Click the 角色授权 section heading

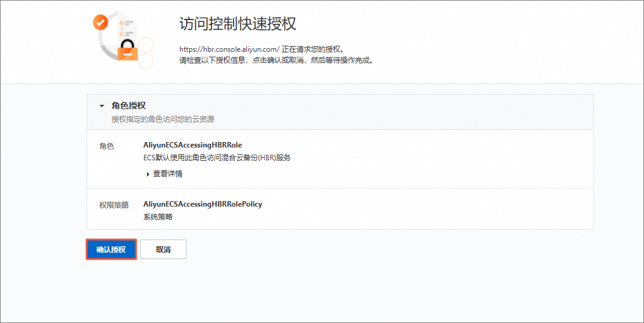pos(129,105)
